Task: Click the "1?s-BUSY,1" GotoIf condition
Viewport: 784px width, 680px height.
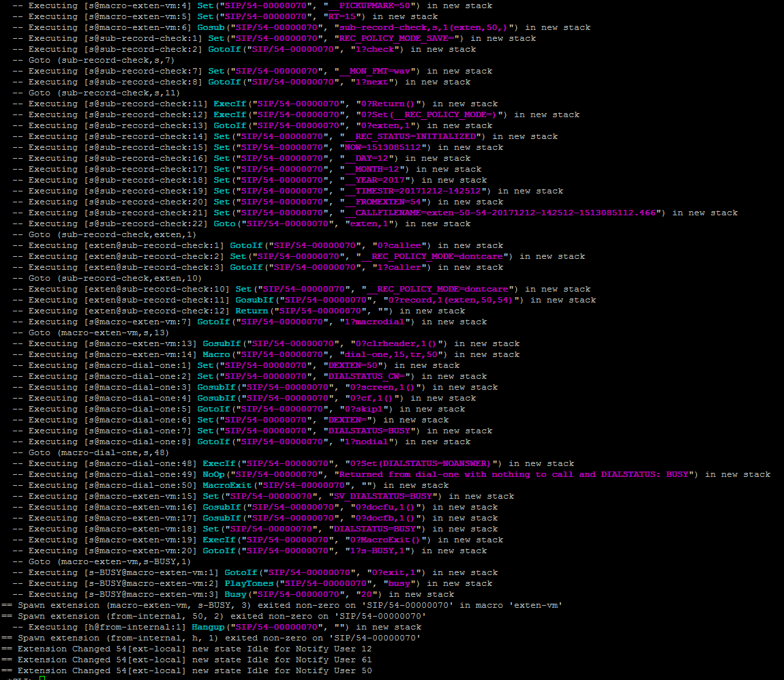Action: (377, 551)
